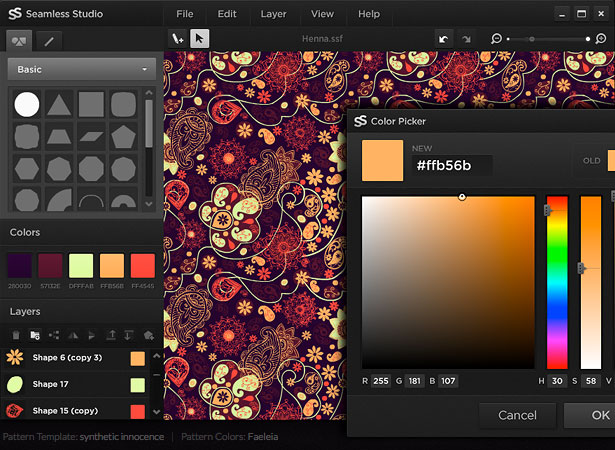Click the move layer up icon
The height and width of the screenshot is (450, 615).
tap(111, 335)
